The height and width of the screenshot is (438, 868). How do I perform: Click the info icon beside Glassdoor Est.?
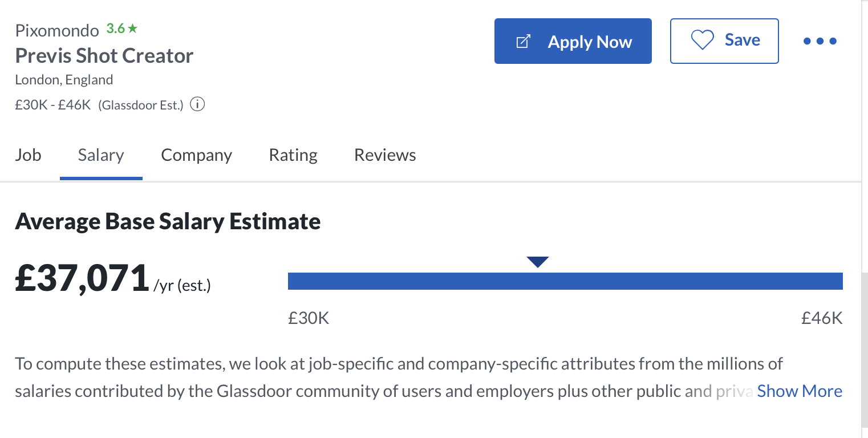coord(197,105)
